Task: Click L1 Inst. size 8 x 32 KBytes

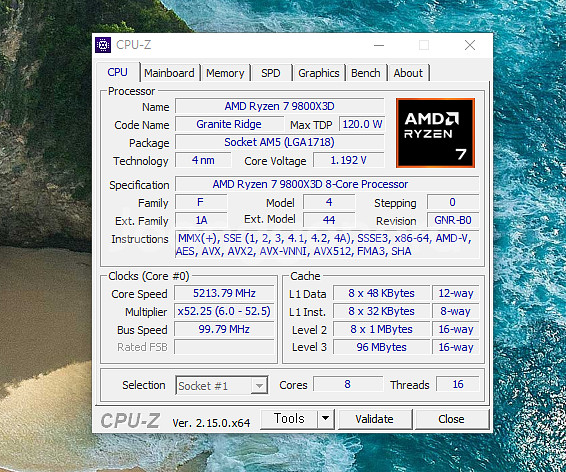Action: tap(382, 311)
